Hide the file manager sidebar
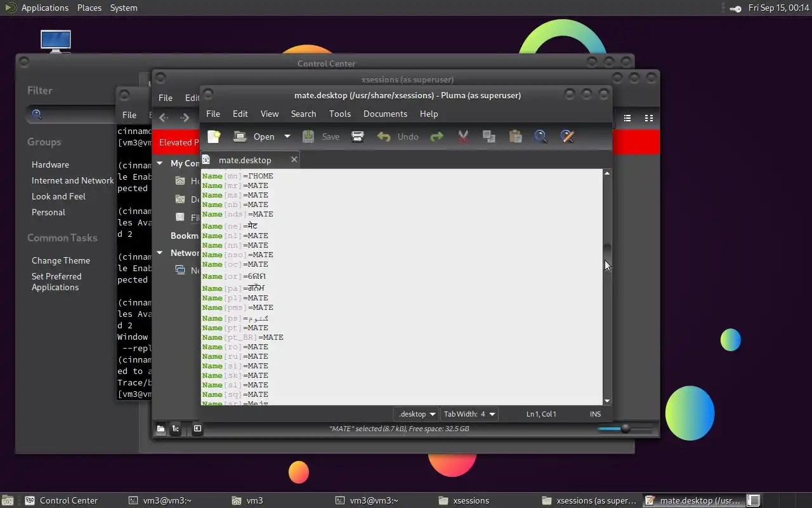This screenshot has width=812, height=508. (x=197, y=429)
